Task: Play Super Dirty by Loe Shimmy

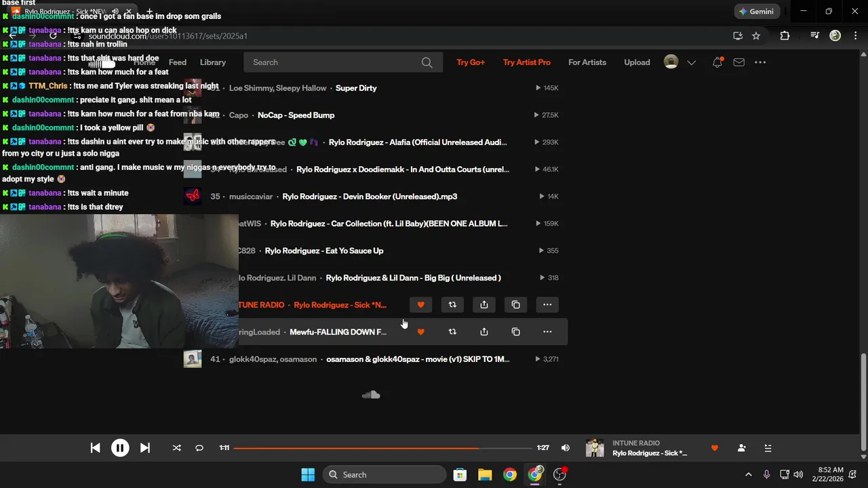Action: (x=356, y=88)
